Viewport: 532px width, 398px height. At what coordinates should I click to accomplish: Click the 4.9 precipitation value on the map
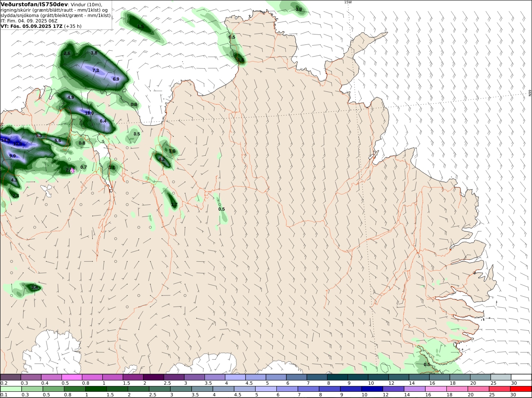[71, 97]
